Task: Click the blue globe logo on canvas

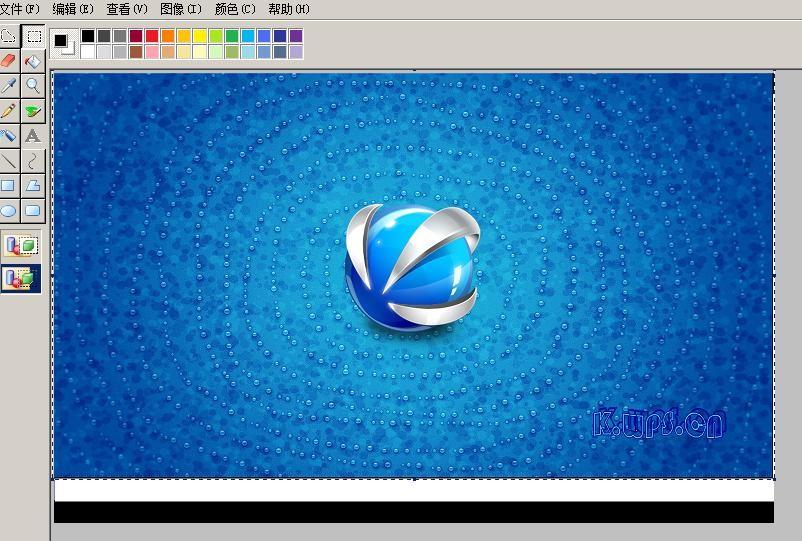Action: [x=412, y=266]
